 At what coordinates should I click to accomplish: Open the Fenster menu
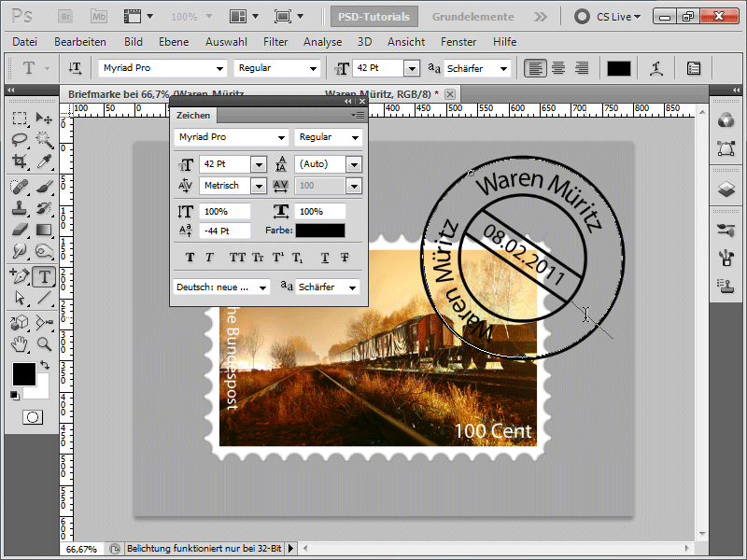(458, 42)
